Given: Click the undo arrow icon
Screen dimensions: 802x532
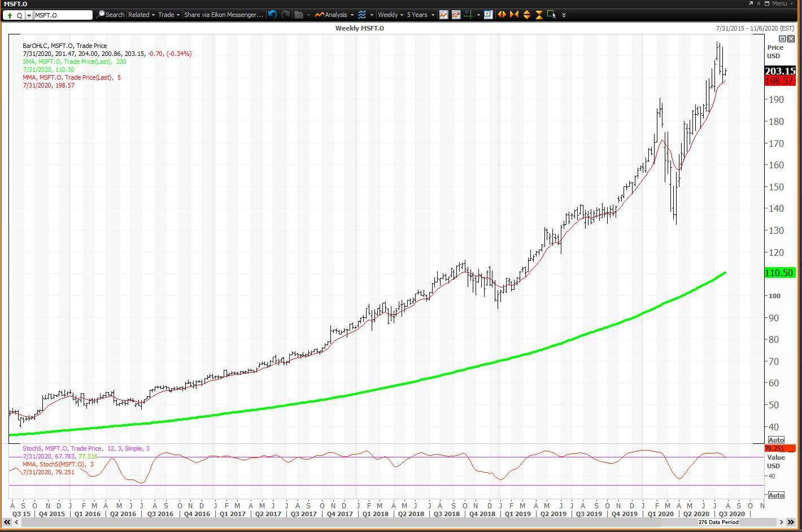Looking at the screenshot, I should click(x=273, y=15).
